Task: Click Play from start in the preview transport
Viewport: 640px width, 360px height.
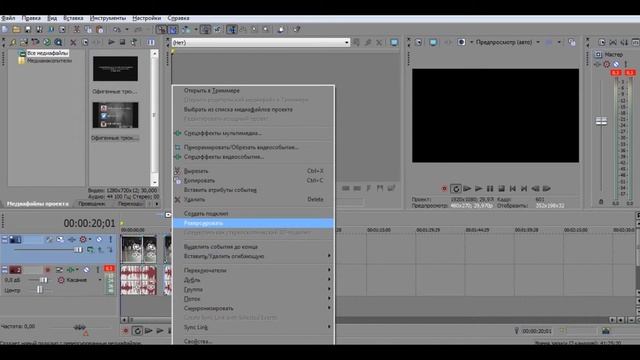Action: [467, 189]
